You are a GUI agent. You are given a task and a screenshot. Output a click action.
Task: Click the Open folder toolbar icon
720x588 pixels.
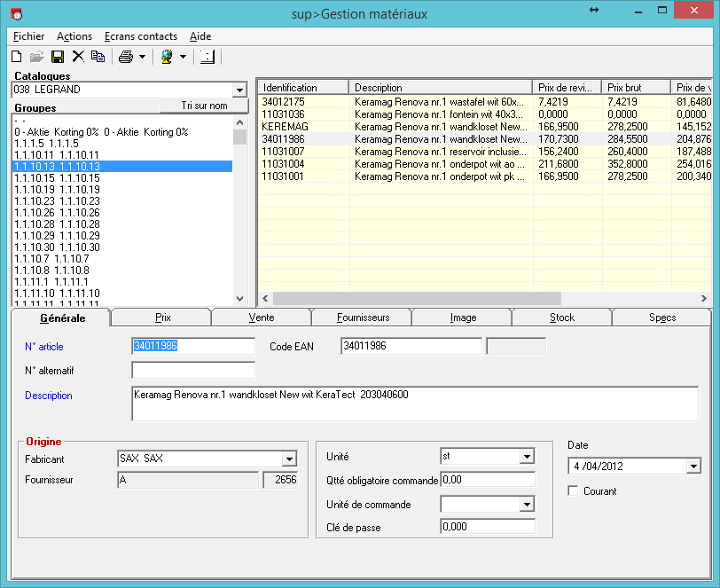point(36,57)
